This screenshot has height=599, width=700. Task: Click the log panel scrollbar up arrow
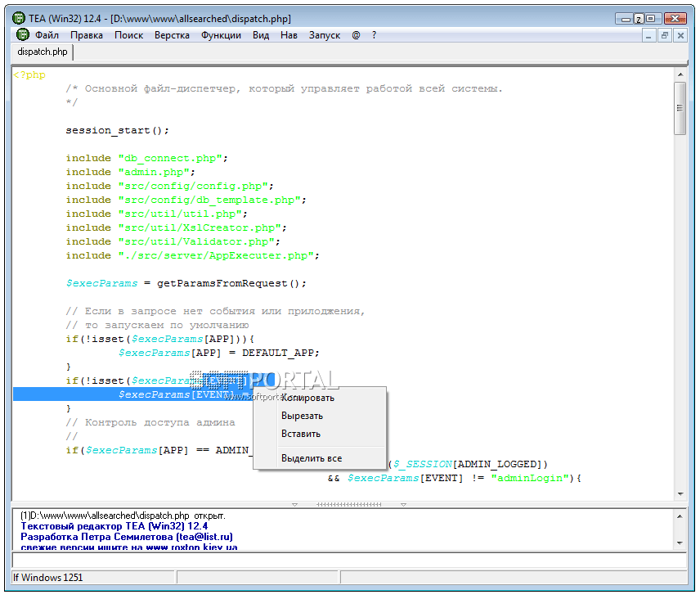pyautogui.click(x=680, y=516)
